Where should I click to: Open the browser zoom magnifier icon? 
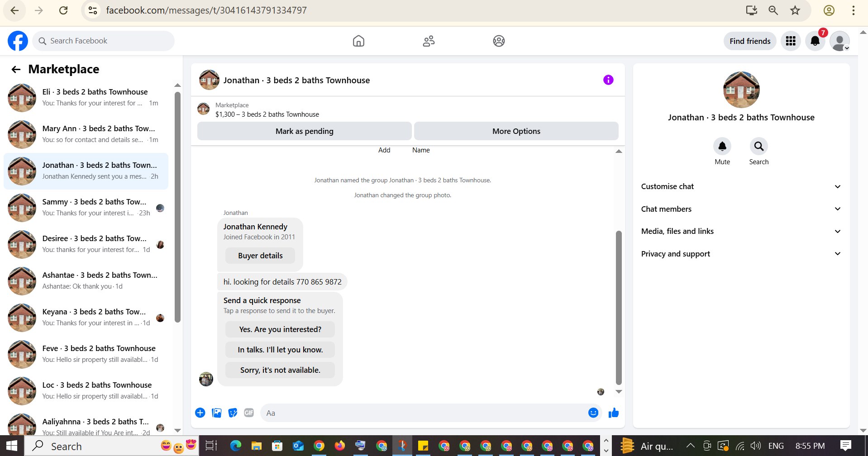[773, 10]
